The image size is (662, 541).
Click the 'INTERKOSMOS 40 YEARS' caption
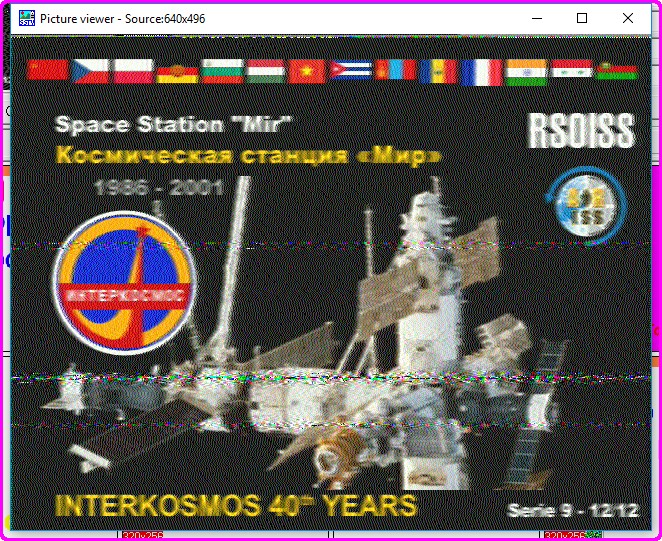[235, 504]
